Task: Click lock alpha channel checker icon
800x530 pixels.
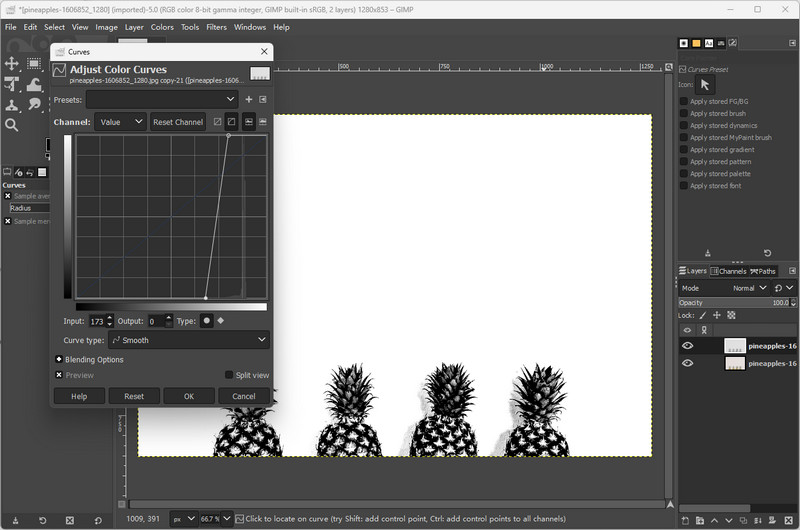Action: click(x=731, y=316)
